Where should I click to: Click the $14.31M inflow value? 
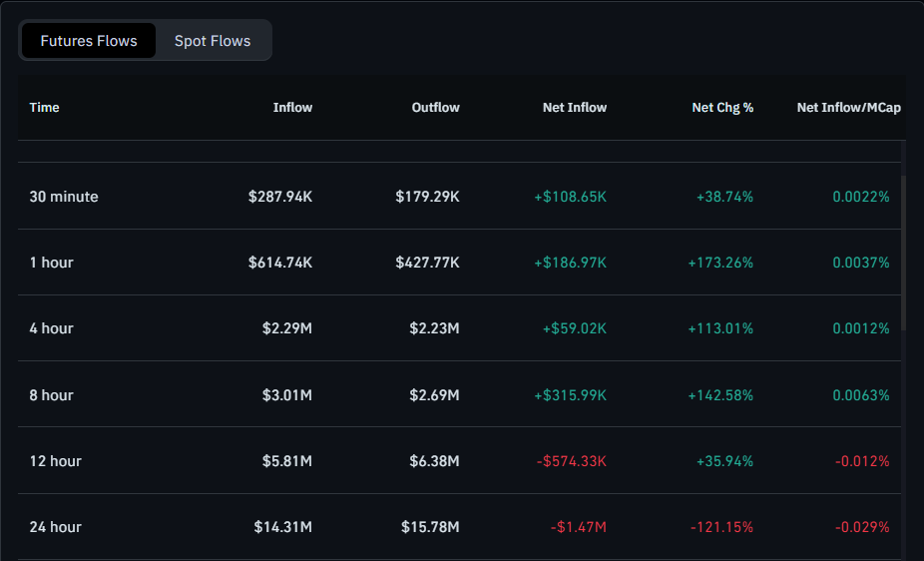[280, 527]
